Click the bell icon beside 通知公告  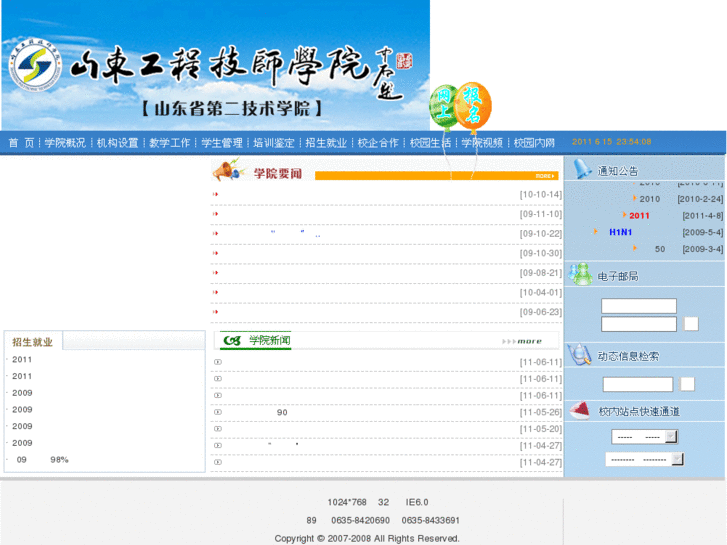click(582, 169)
